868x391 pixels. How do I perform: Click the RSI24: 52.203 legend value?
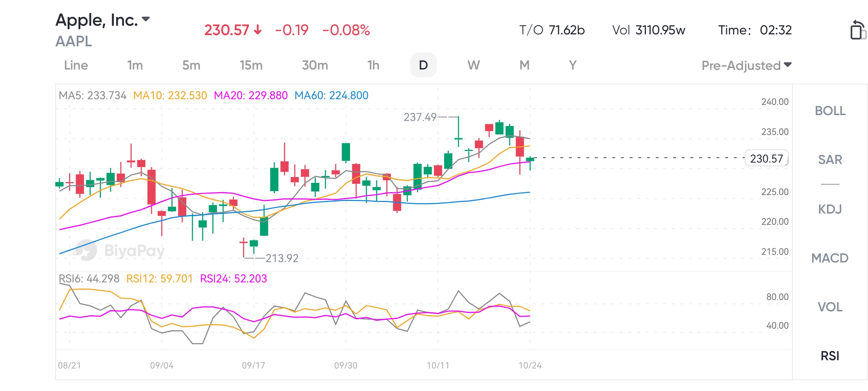[x=234, y=279]
